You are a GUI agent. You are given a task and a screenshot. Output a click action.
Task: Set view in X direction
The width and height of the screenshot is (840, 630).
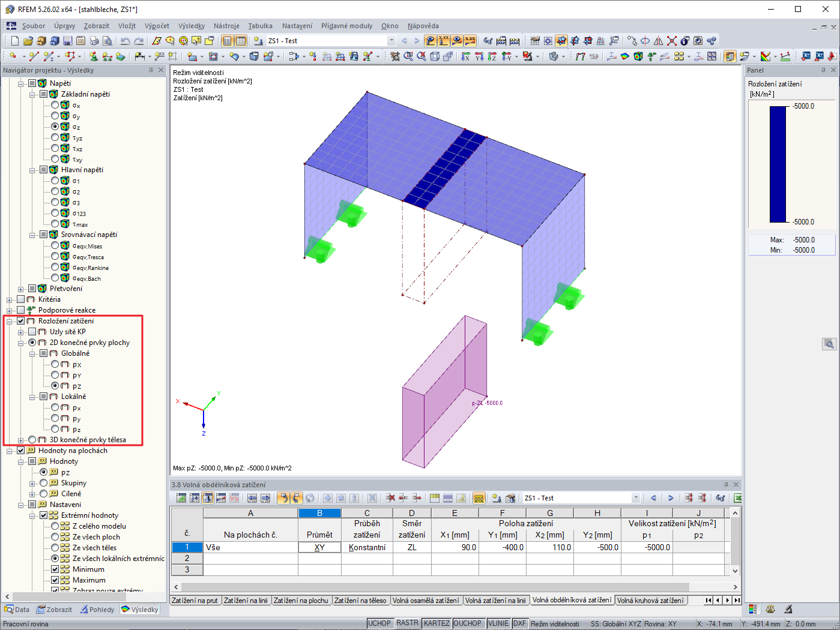(465, 56)
